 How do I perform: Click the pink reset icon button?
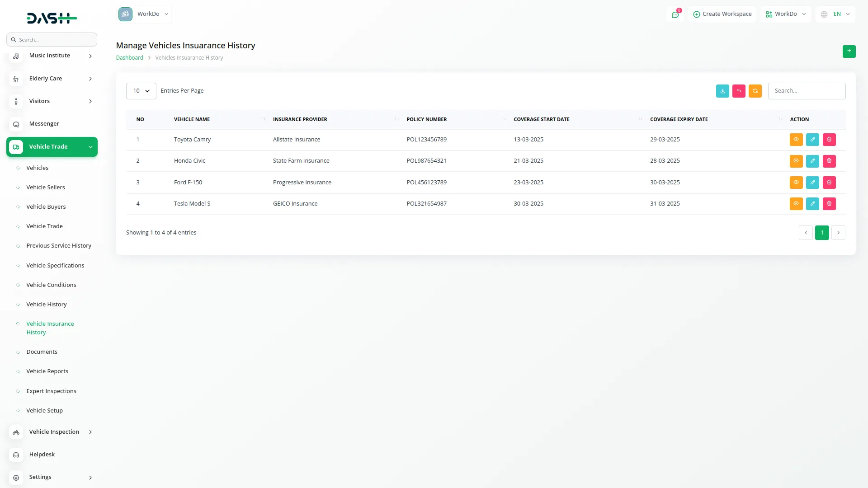pyautogui.click(x=739, y=91)
